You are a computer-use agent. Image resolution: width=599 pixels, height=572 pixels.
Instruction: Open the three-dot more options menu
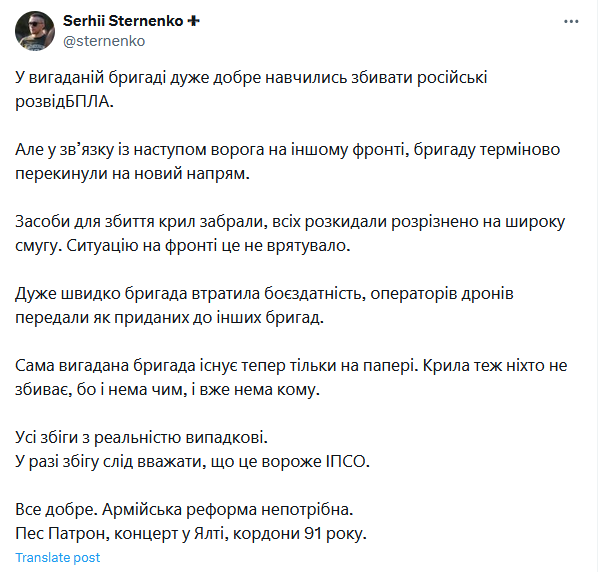pyautogui.click(x=571, y=21)
